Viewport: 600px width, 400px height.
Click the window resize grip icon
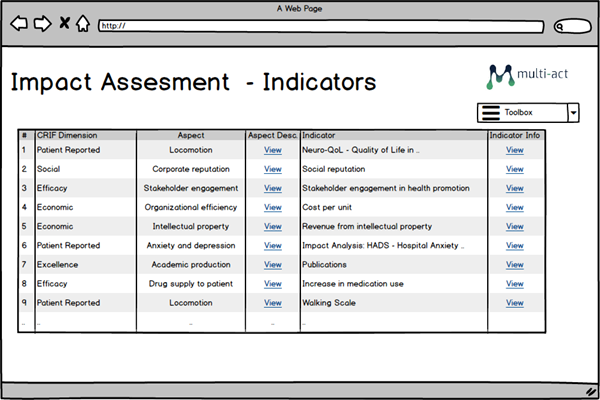(x=590, y=389)
